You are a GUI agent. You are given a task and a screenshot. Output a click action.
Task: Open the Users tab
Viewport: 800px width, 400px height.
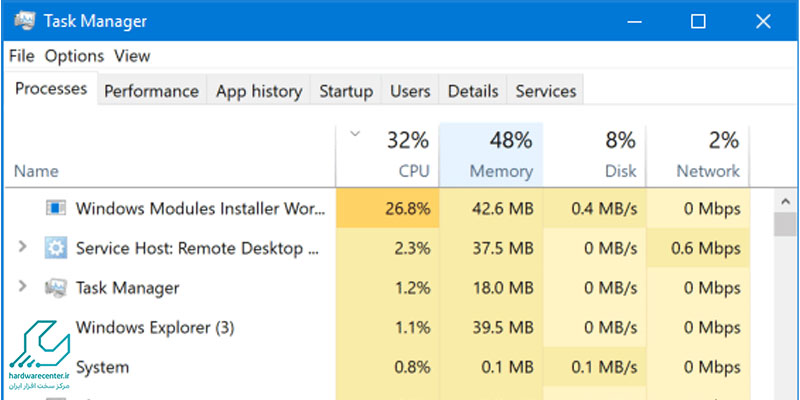tap(410, 91)
